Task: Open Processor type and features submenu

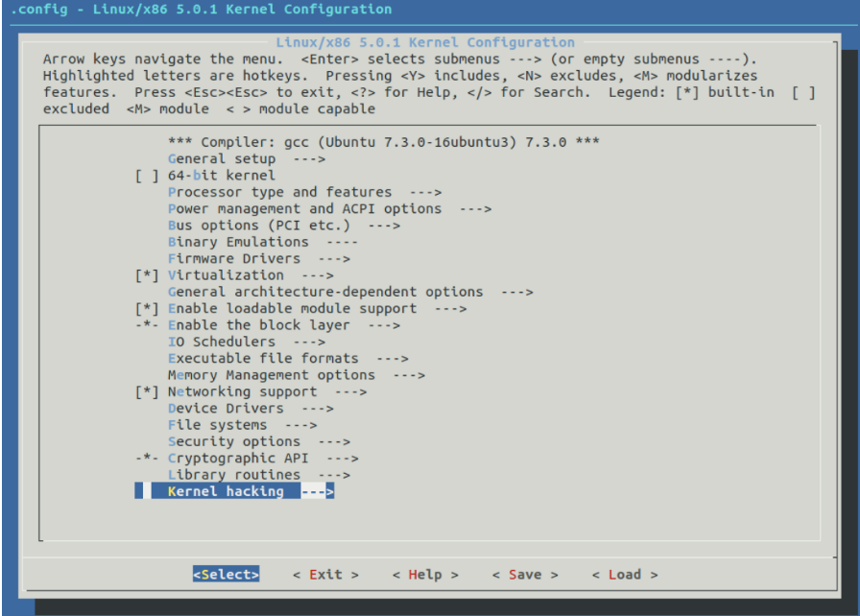Action: 304,192
